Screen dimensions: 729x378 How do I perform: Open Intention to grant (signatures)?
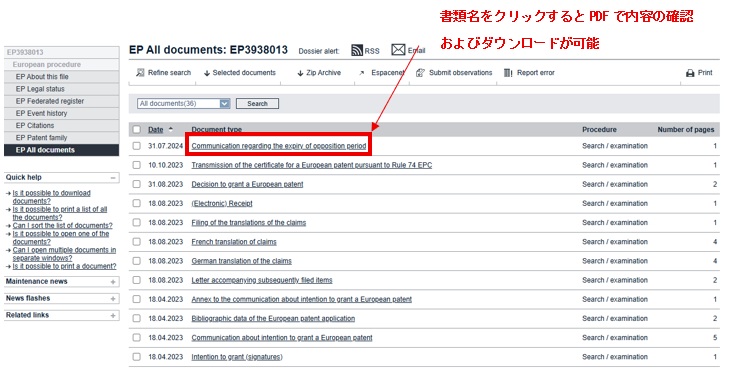237,357
